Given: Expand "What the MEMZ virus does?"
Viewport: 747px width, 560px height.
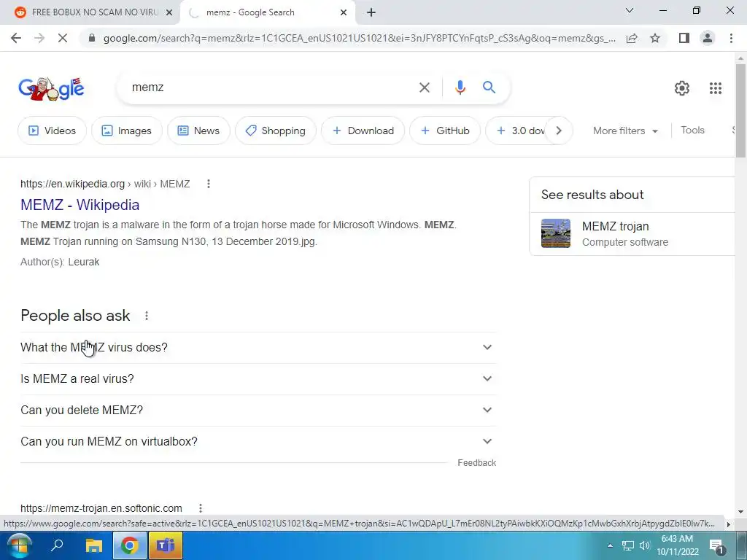Looking at the screenshot, I should [258, 348].
